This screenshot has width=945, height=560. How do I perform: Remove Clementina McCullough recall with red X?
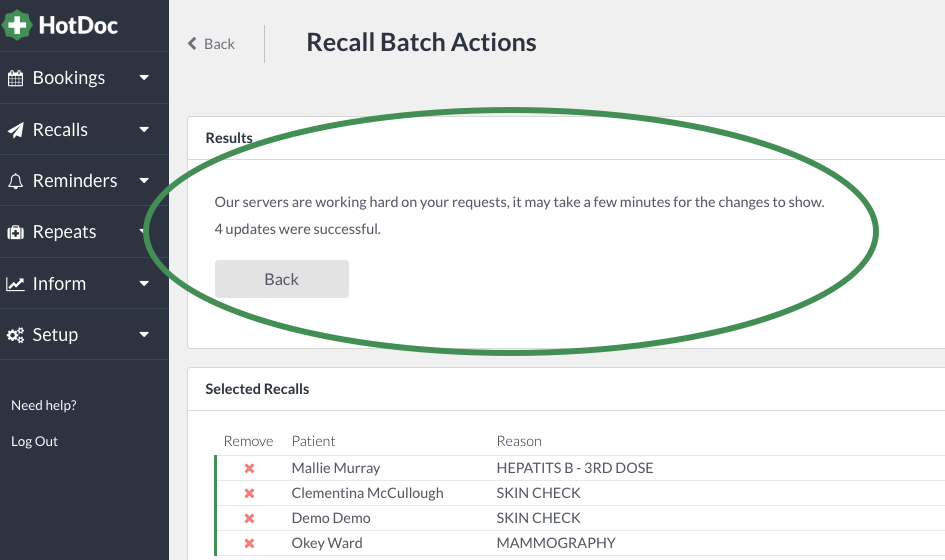pyautogui.click(x=249, y=493)
